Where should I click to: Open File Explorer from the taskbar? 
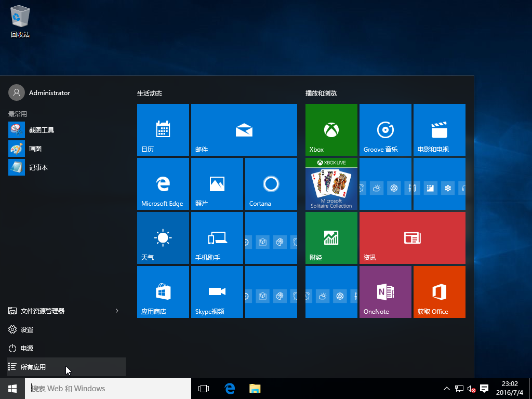tap(255, 389)
